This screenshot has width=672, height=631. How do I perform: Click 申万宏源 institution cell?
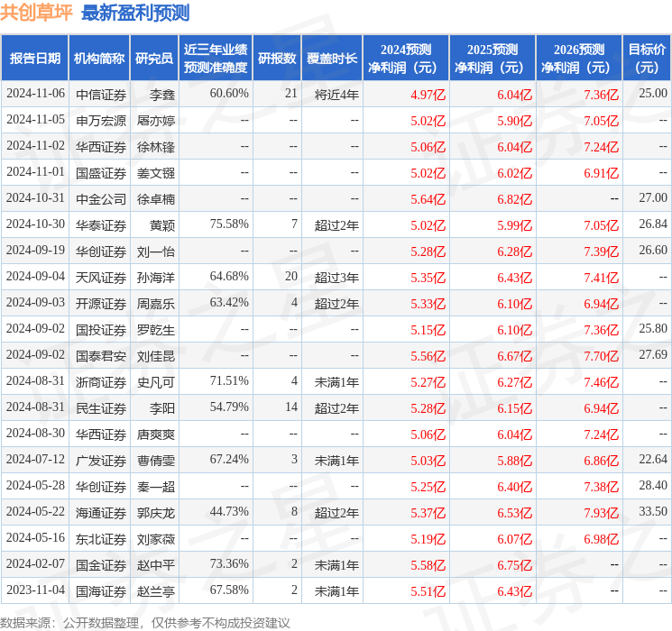101,121
